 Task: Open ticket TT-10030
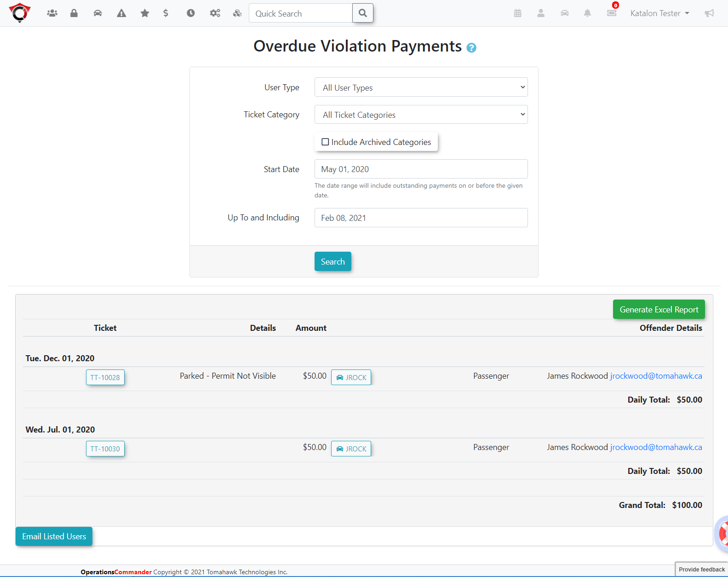point(105,449)
